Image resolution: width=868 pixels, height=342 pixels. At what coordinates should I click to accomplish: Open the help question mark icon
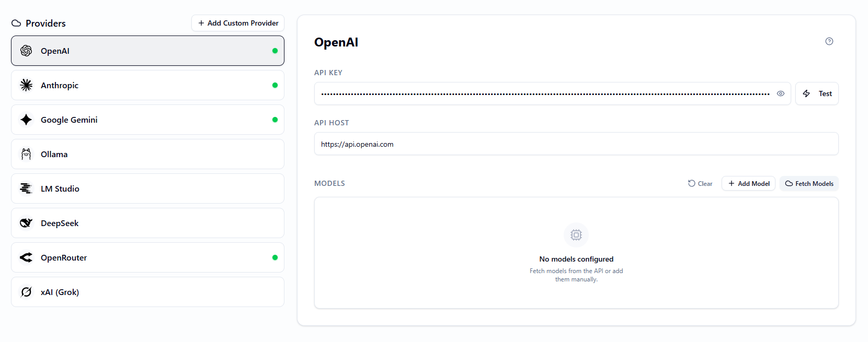tap(829, 41)
